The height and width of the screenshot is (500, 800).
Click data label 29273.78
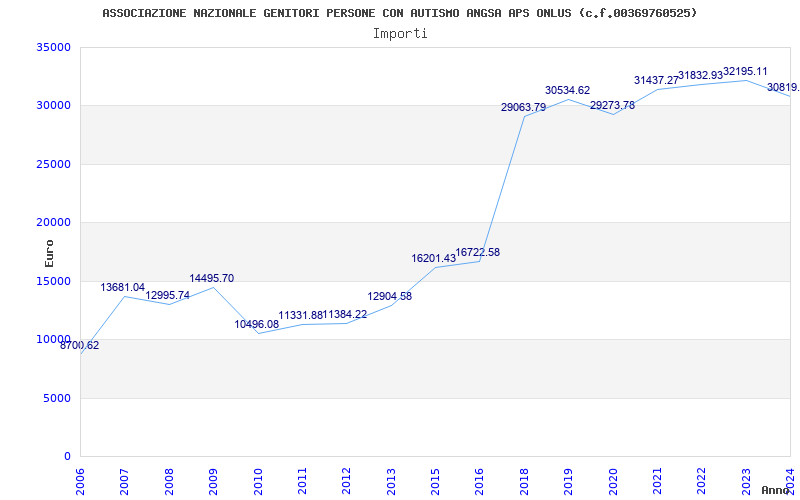click(x=612, y=106)
